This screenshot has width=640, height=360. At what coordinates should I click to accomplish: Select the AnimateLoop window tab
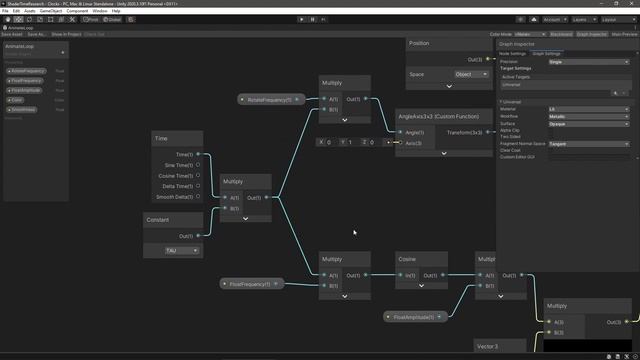click(x=18, y=28)
